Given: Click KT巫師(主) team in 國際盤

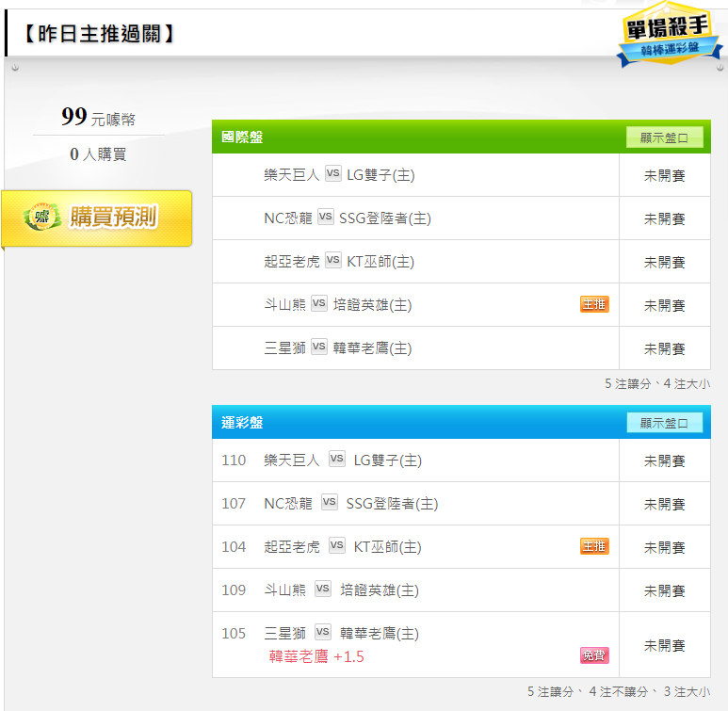Looking at the screenshot, I should (x=380, y=262).
